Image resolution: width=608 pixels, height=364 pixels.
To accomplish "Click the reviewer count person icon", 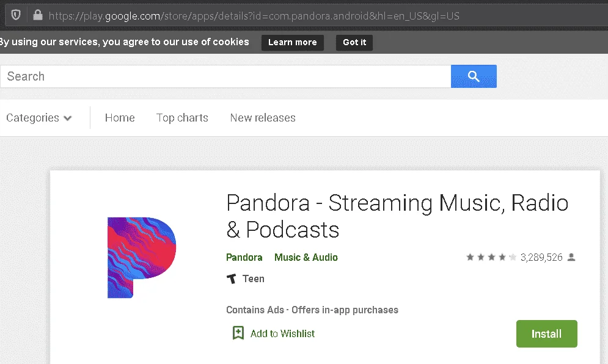I will [x=571, y=257].
